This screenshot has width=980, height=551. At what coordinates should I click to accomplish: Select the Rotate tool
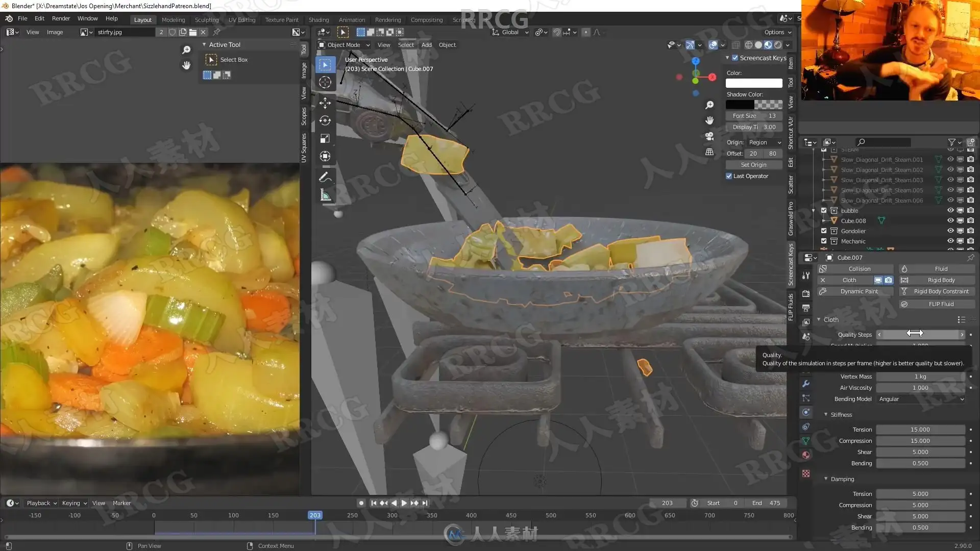pos(325,121)
